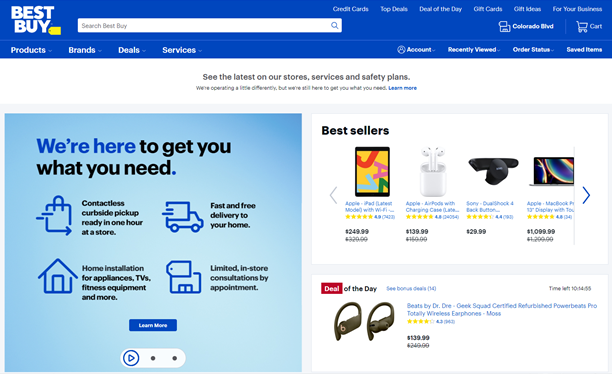Open Saved Items
Screen dimensions: 612x374
[x=584, y=50]
